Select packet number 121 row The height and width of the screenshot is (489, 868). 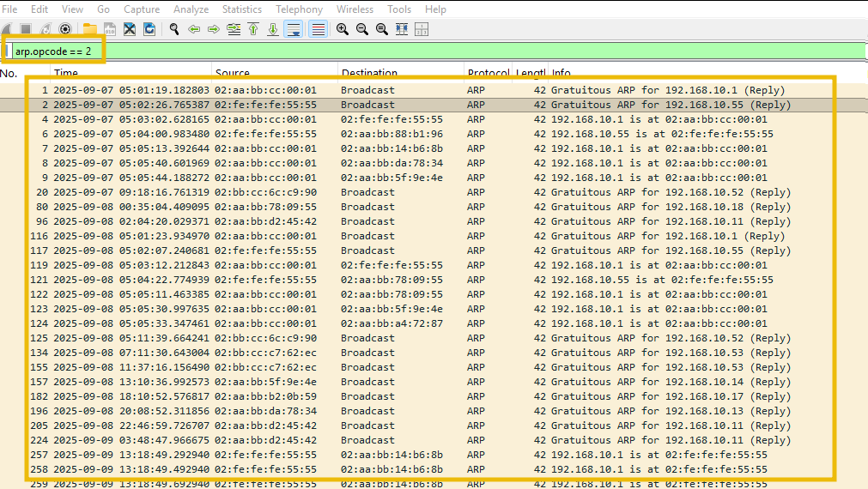pyautogui.click(x=434, y=280)
